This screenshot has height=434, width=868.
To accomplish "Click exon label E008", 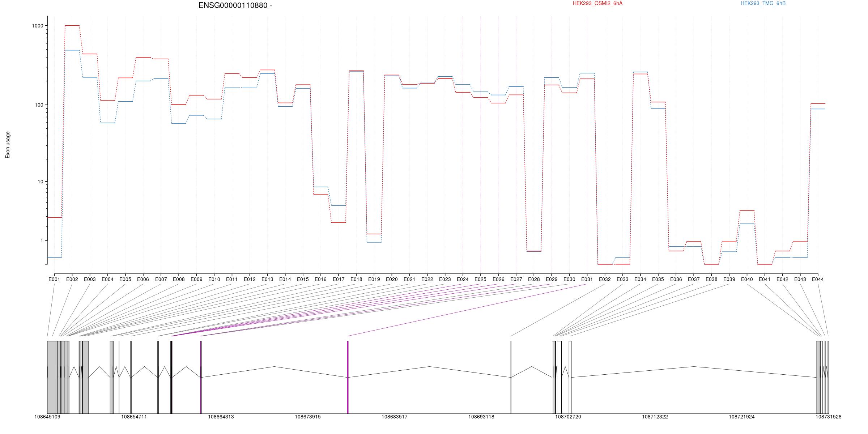I will coord(179,279).
